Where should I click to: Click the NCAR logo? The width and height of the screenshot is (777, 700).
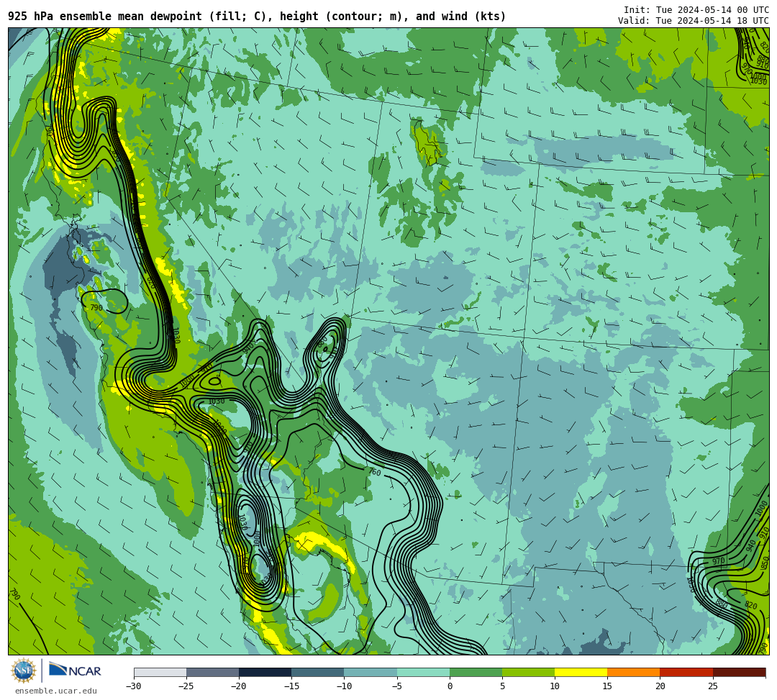pos(75,671)
